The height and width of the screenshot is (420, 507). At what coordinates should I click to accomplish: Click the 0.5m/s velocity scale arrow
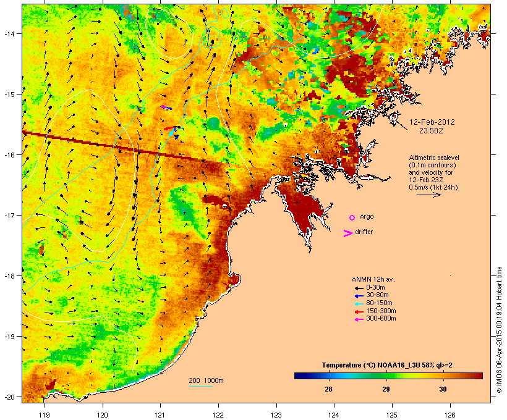pos(428,195)
